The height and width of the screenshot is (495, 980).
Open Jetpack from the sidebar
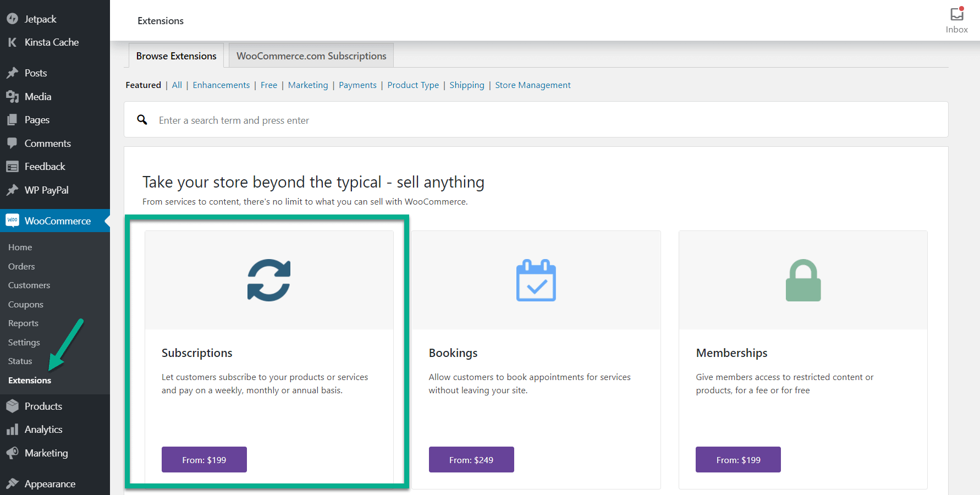pyautogui.click(x=40, y=19)
